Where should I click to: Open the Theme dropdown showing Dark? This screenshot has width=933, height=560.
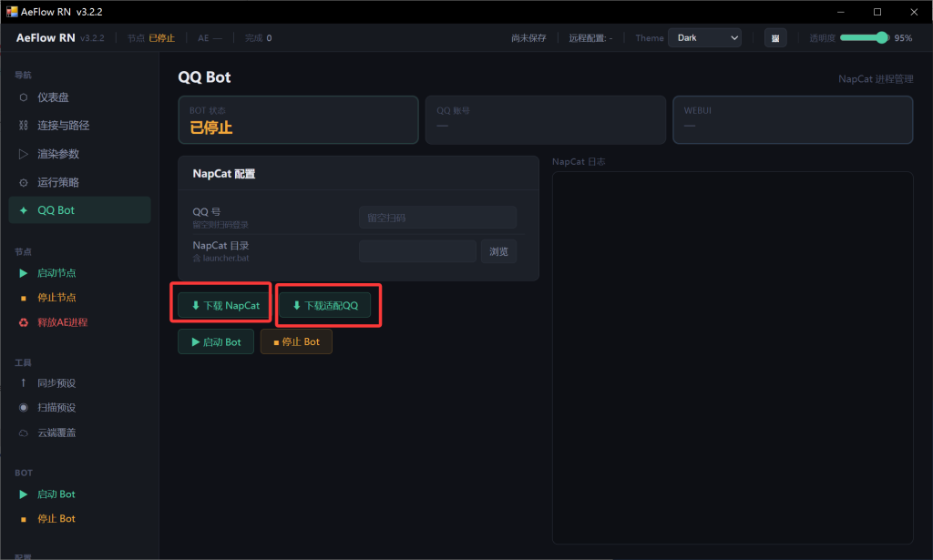point(704,38)
